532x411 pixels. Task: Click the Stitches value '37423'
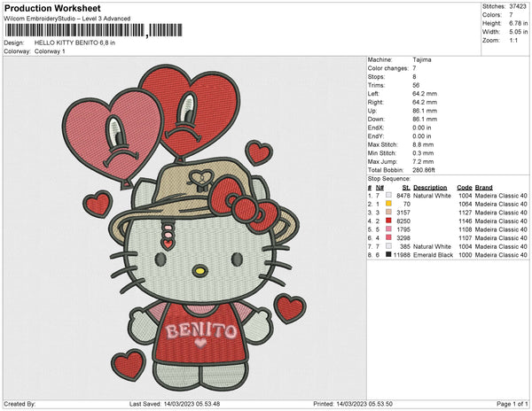pos(518,6)
